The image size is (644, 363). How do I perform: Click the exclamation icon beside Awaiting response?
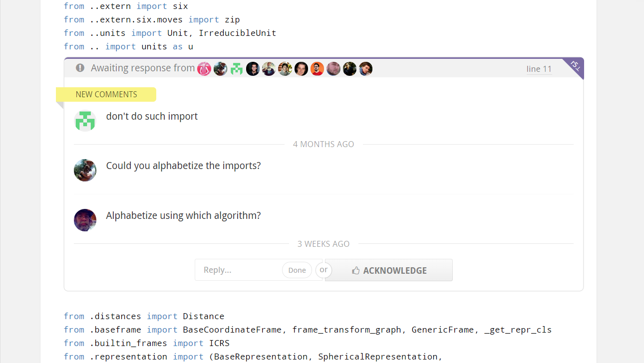coord(80,68)
